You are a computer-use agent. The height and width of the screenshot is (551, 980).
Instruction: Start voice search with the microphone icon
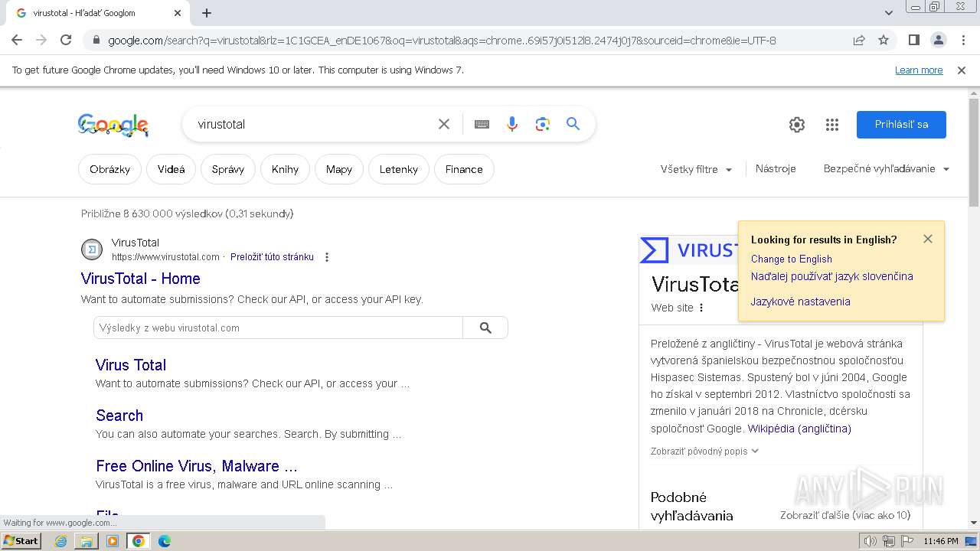512,124
